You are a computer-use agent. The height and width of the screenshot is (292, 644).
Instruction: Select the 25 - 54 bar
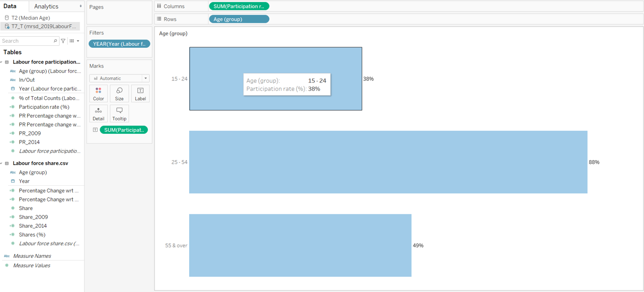tap(388, 162)
